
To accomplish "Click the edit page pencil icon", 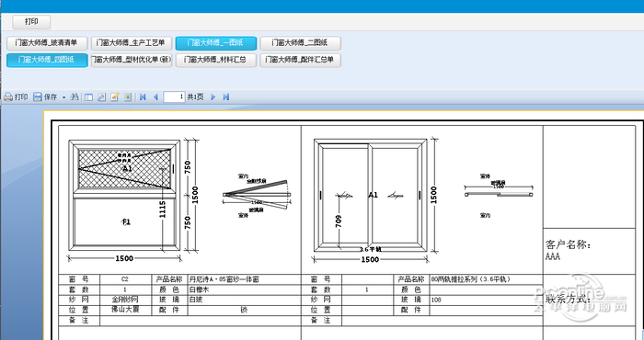I will pos(115,97).
